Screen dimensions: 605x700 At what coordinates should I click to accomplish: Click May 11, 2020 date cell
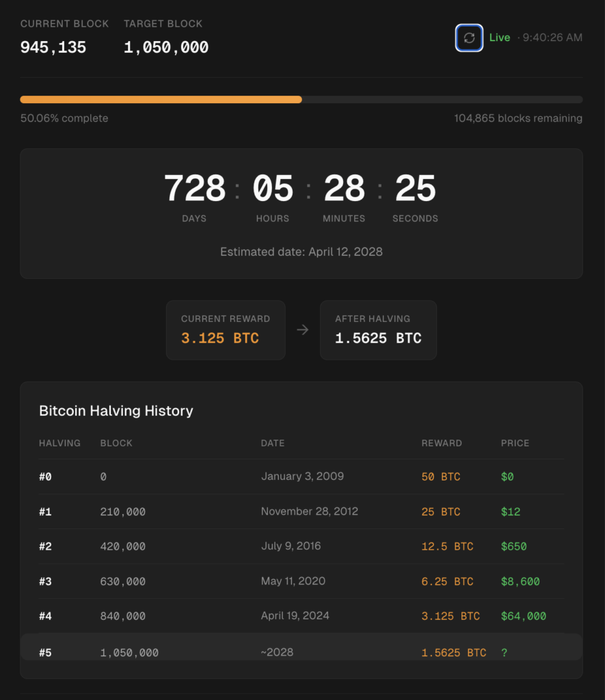pos(293,581)
